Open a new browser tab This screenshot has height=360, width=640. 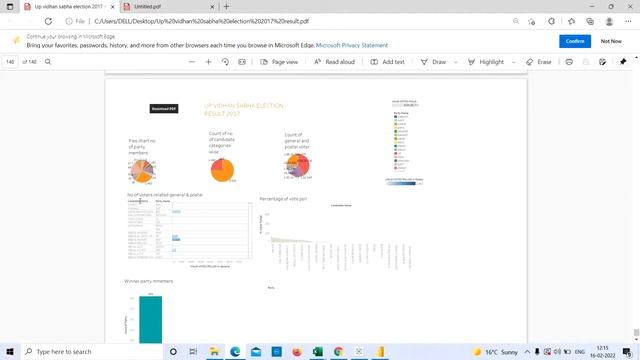click(227, 7)
